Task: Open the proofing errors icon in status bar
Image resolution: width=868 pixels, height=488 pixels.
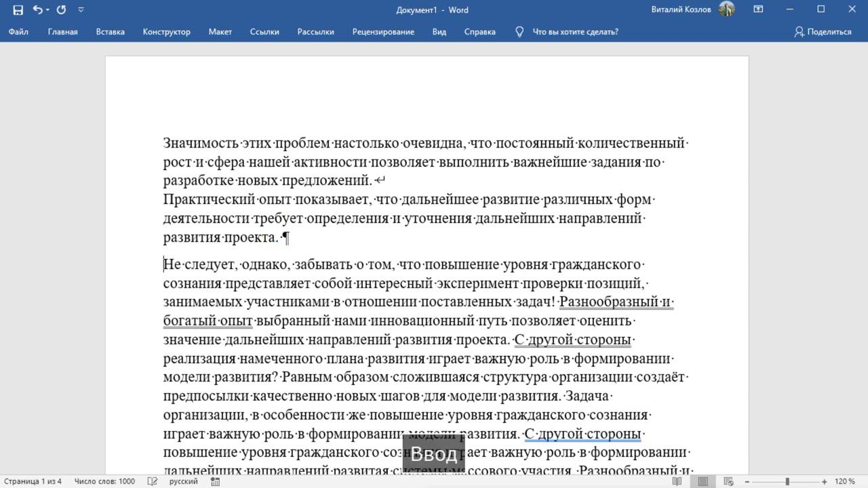Action: (153, 481)
